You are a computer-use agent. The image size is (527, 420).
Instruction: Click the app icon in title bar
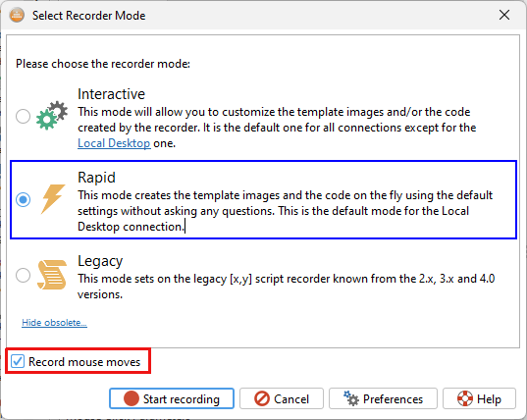tap(17, 15)
